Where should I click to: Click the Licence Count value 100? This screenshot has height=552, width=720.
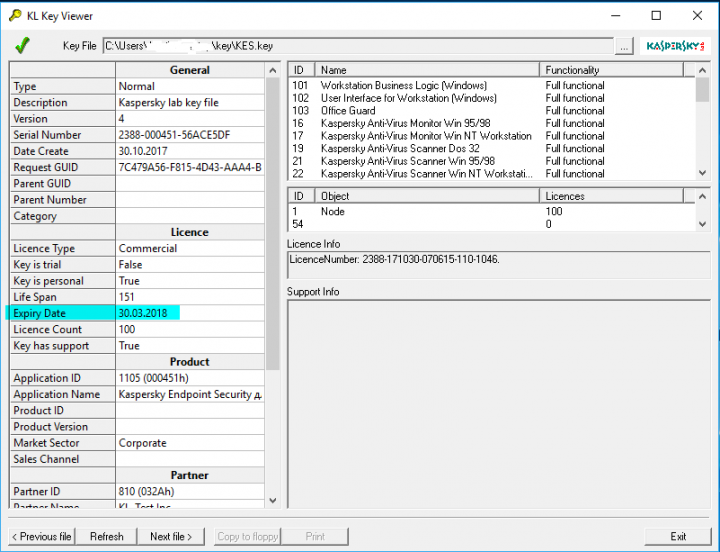pyautogui.click(x=190, y=329)
